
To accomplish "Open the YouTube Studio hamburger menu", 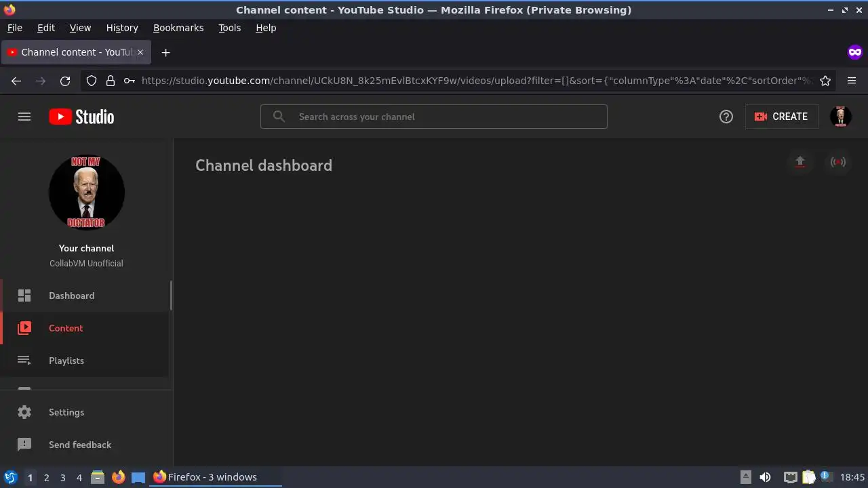I will pos(24,117).
